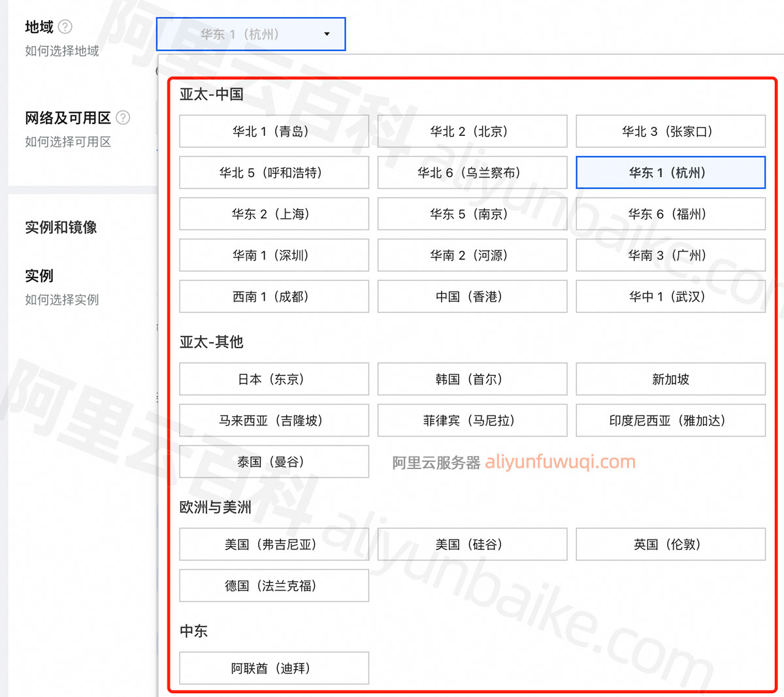Choose the 华北 2（北京）region

point(472,131)
